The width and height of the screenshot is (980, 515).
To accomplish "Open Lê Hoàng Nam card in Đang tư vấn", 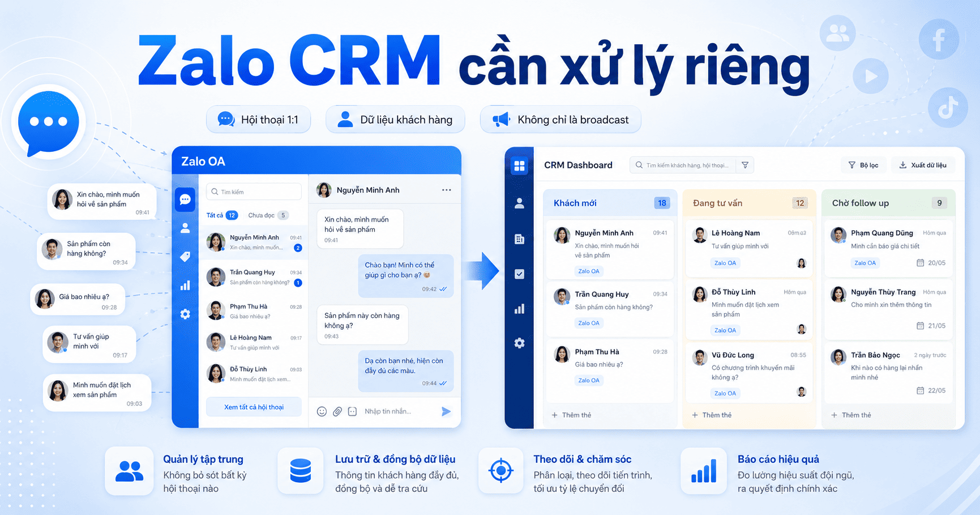I will coord(749,248).
